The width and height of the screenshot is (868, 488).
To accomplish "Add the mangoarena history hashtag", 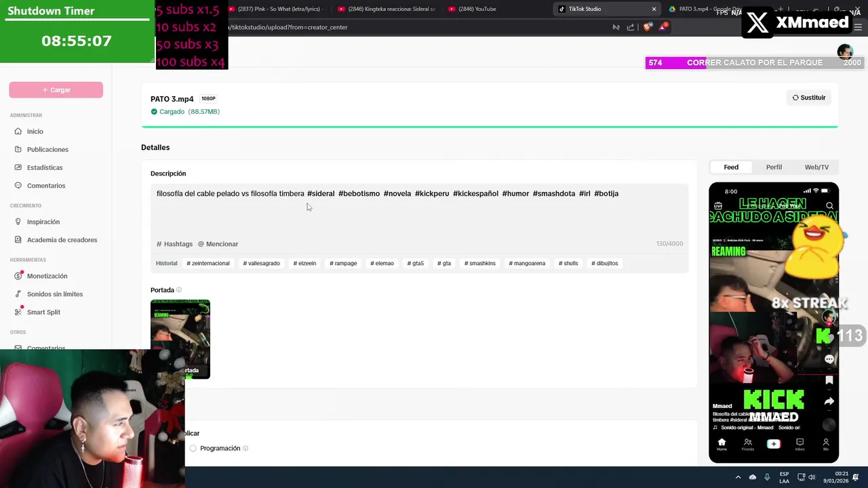I will (x=527, y=264).
